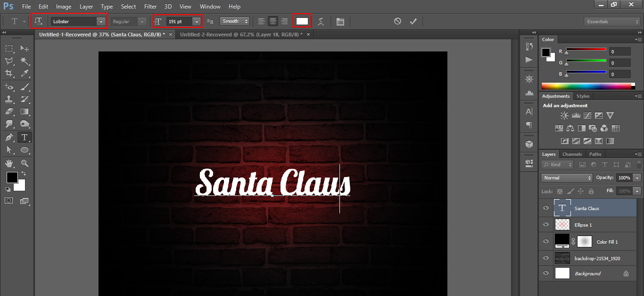Commit current text edits with checkmark
This screenshot has height=296, width=644.
click(413, 21)
